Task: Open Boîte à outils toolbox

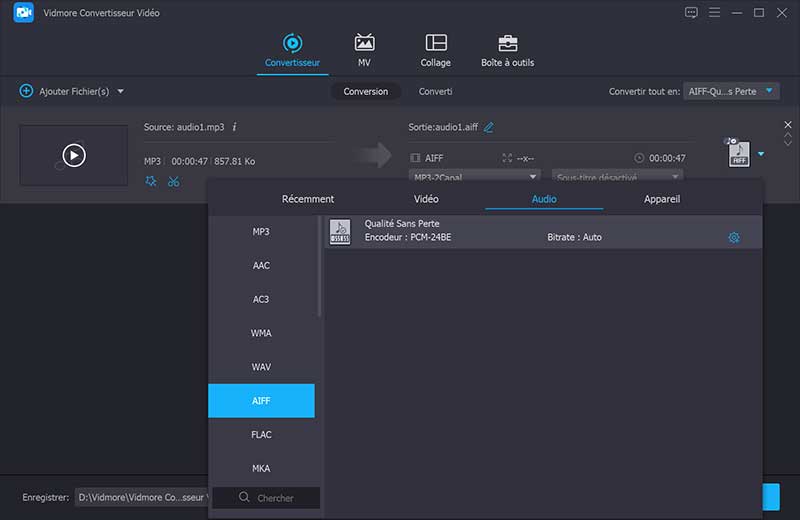Action: click(508, 50)
